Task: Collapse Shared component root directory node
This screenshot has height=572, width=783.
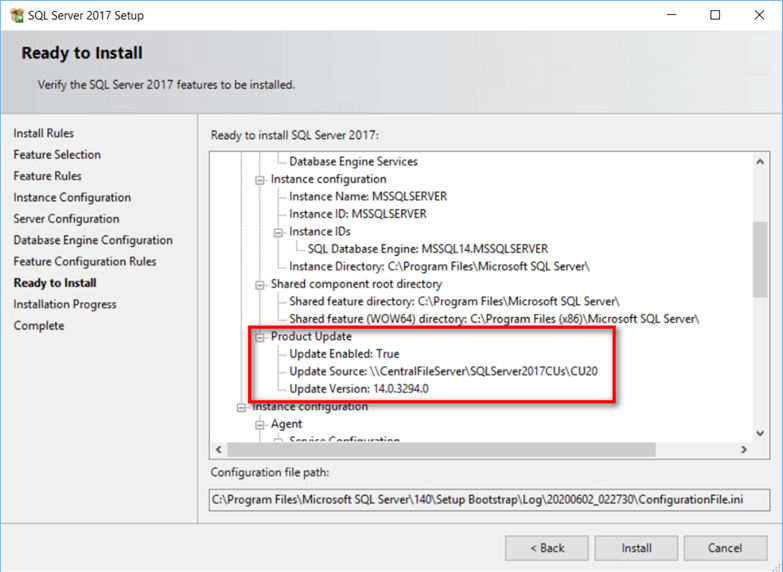Action: [260, 285]
